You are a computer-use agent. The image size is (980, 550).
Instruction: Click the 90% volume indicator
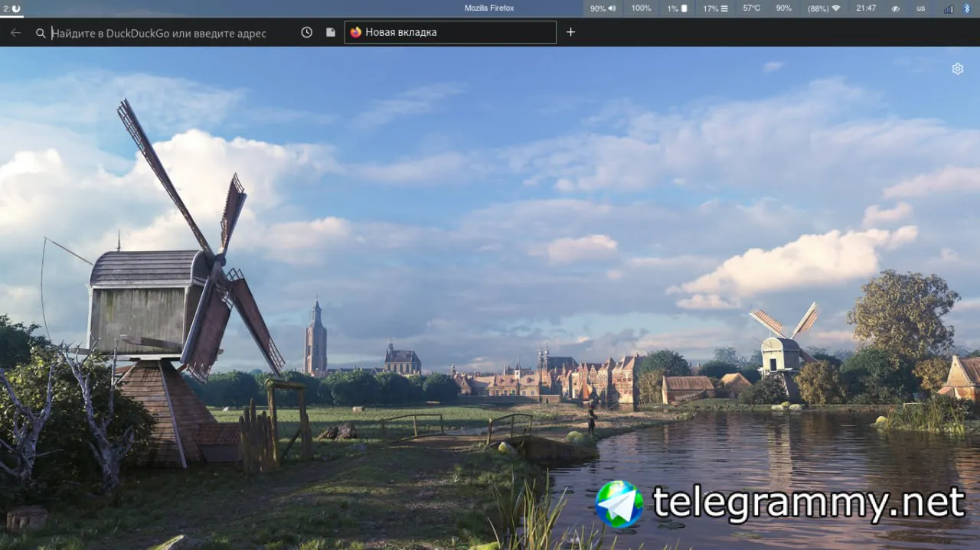pos(603,8)
